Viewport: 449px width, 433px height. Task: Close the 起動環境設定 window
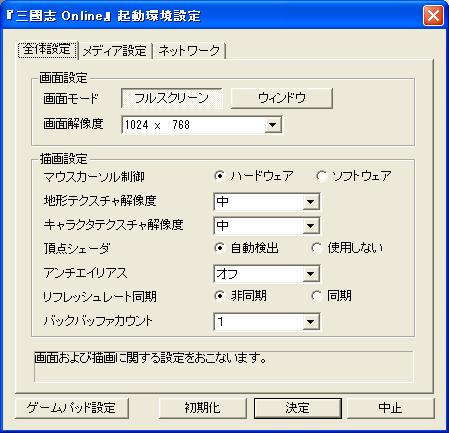tap(433, 16)
